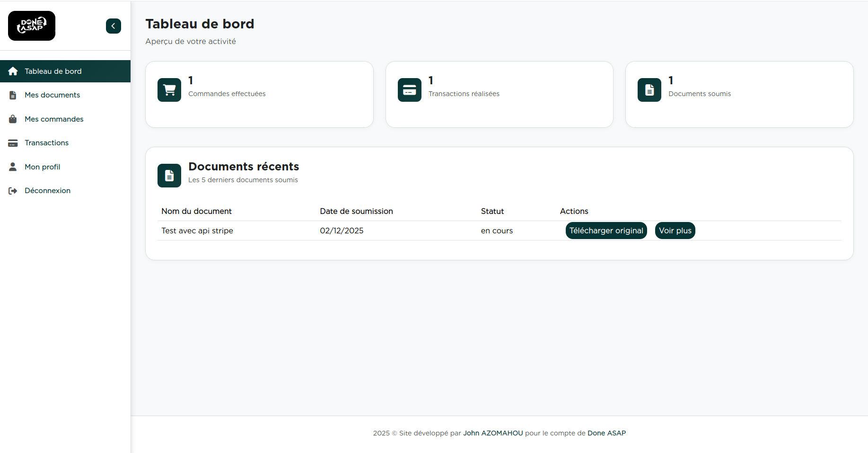This screenshot has width=868, height=453.
Task: Click the Done ASAP logo
Action: (x=32, y=26)
